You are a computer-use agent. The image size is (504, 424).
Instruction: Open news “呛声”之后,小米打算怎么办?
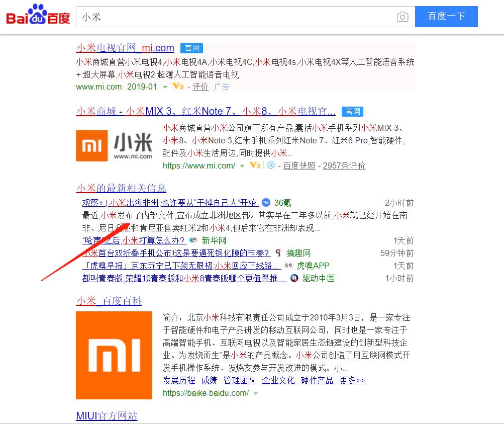coord(134,240)
